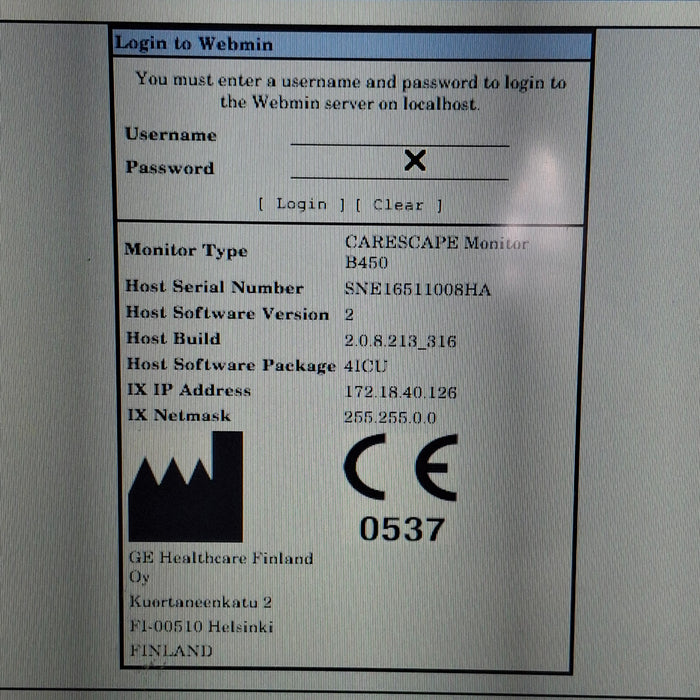Screen dimensions: 700x700
Task: Click the 'Host Software Version' label
Action: point(228,313)
